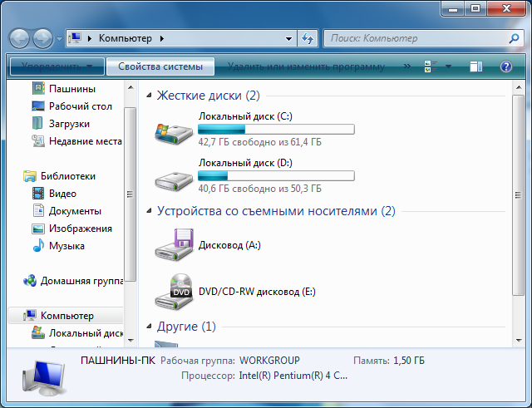Viewport: 532px width, 408px height.
Task: Click the Back navigation arrow
Action: (20, 38)
